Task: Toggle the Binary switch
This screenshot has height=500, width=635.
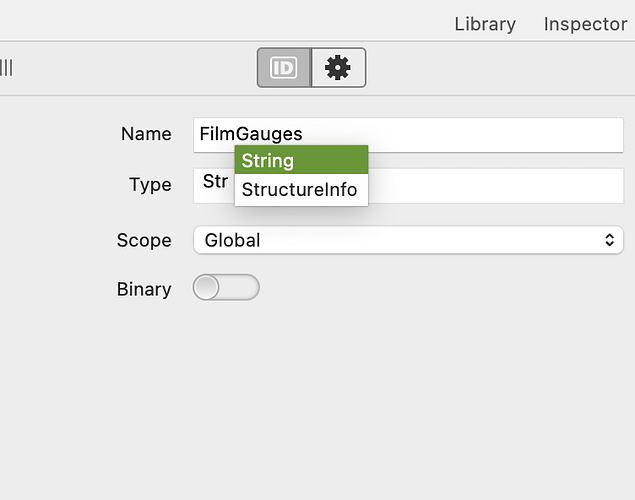Action: pos(226,287)
